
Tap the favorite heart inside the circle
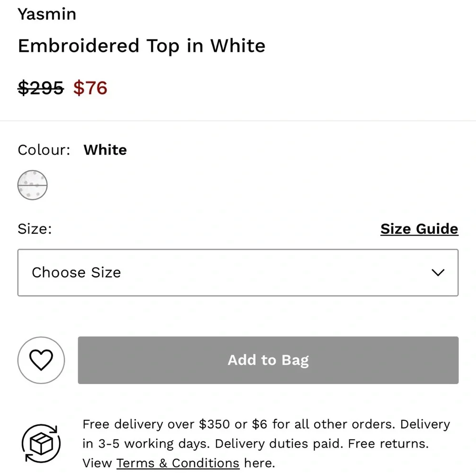tap(41, 360)
